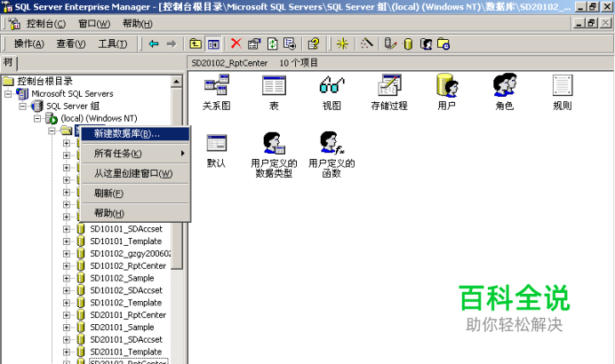Image resolution: width=615 pixels, height=364 pixels.
Task: Select the 控制台根目录 tree root
Action: pyautogui.click(x=44, y=82)
